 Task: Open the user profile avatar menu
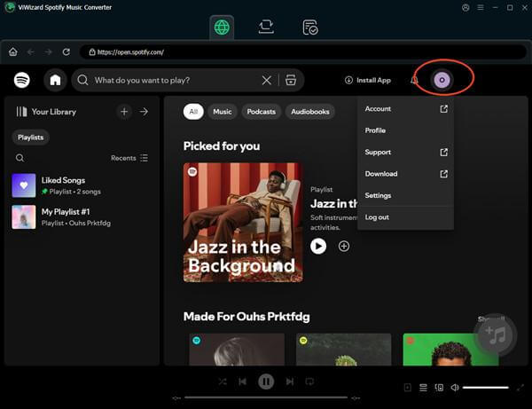coord(442,80)
